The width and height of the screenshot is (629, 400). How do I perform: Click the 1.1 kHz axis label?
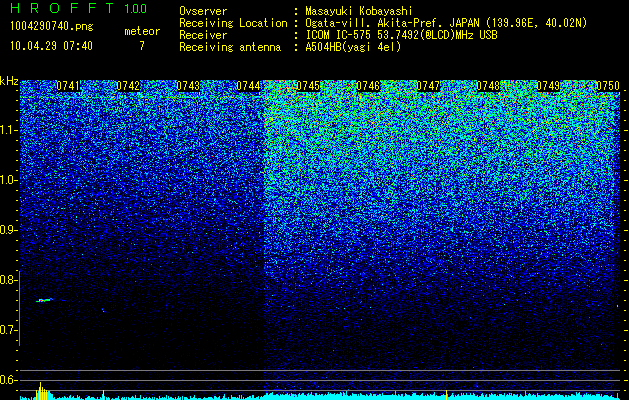click(8, 130)
